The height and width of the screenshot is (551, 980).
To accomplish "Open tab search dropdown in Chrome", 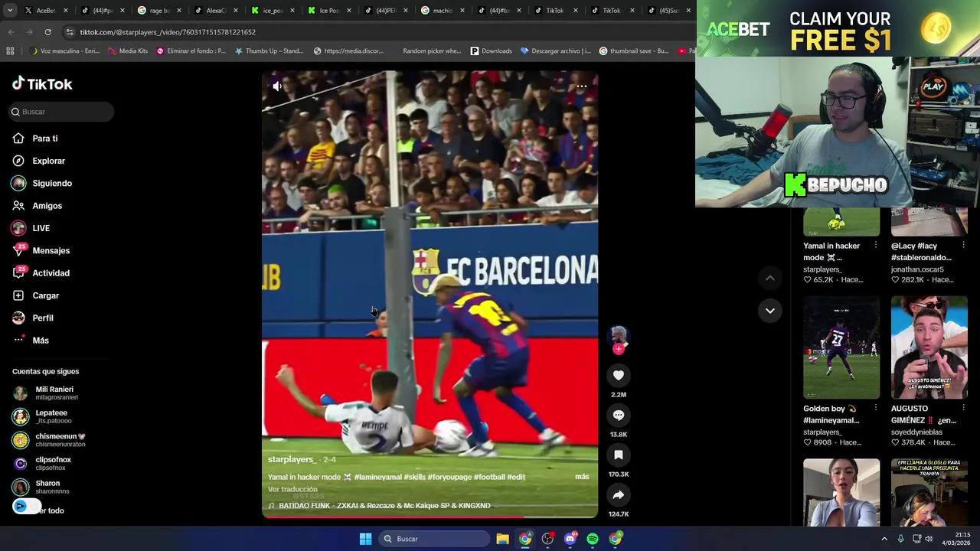I will pyautogui.click(x=10, y=11).
